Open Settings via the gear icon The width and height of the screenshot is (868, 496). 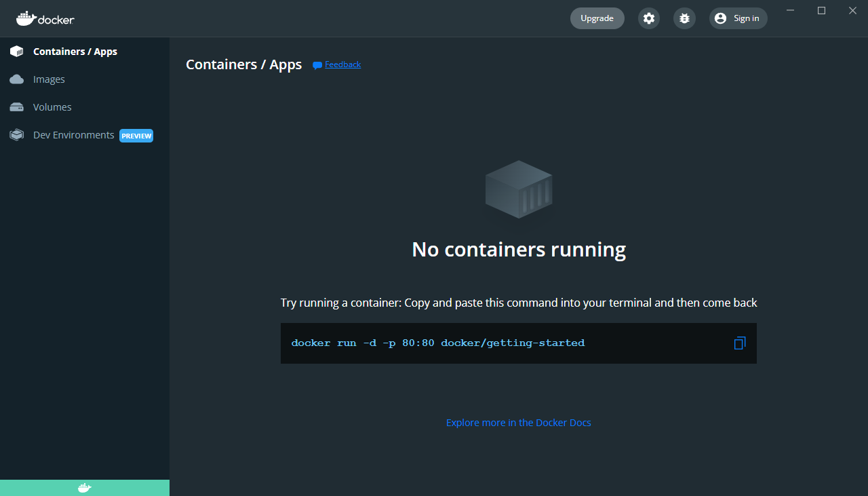pos(649,18)
